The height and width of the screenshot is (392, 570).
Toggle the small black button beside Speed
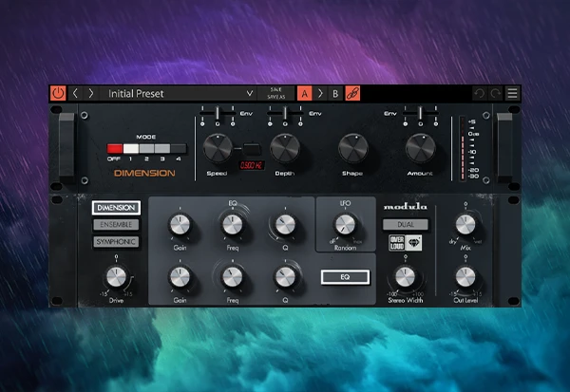point(252,149)
